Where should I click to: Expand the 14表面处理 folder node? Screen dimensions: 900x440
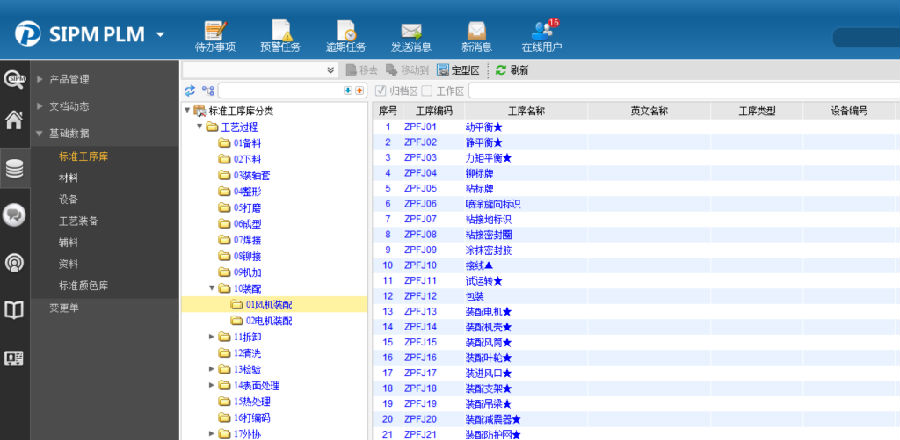212,385
